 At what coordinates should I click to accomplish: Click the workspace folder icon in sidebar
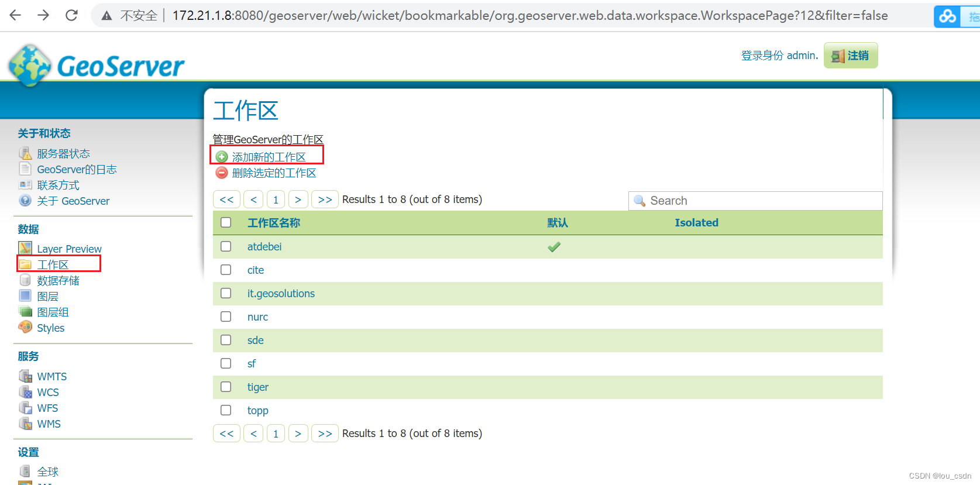pos(25,264)
